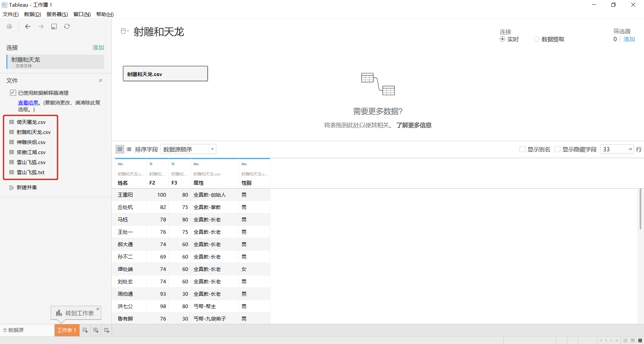Click the 查看结果 link
The height and width of the screenshot is (344, 644).
pyautogui.click(x=28, y=103)
